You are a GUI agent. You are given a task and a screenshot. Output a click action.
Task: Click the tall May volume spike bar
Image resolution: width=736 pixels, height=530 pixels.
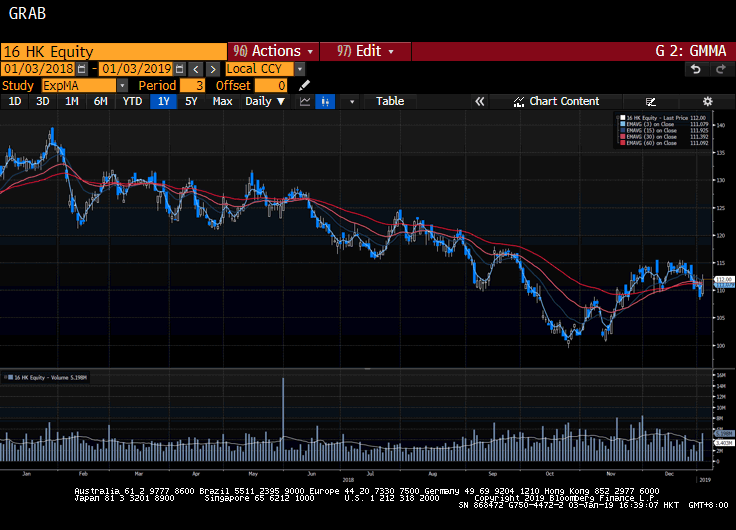coord(283,419)
